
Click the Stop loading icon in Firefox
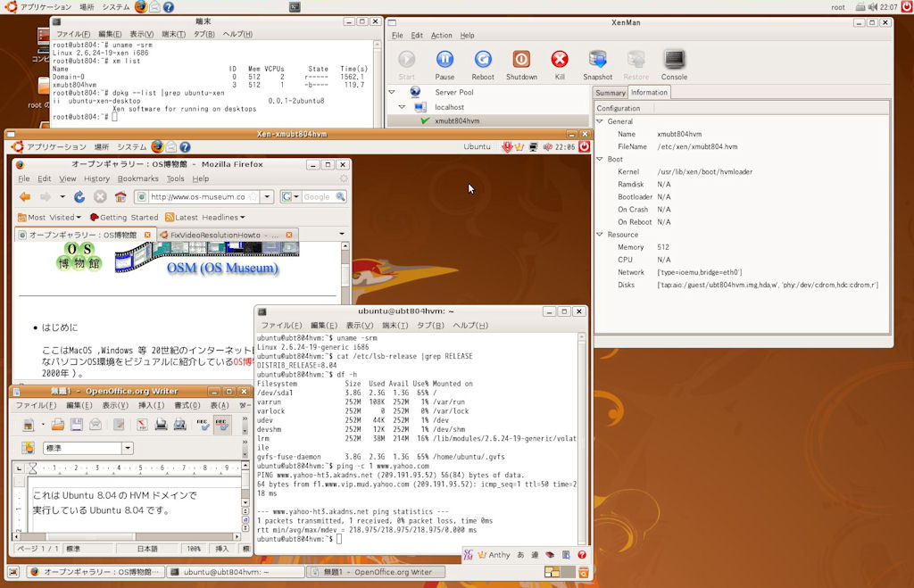[100, 197]
